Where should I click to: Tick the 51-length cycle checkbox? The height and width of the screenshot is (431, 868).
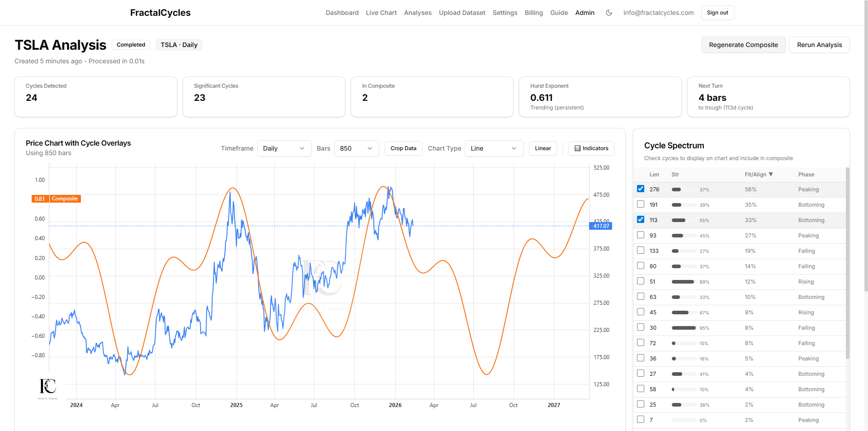(641, 281)
